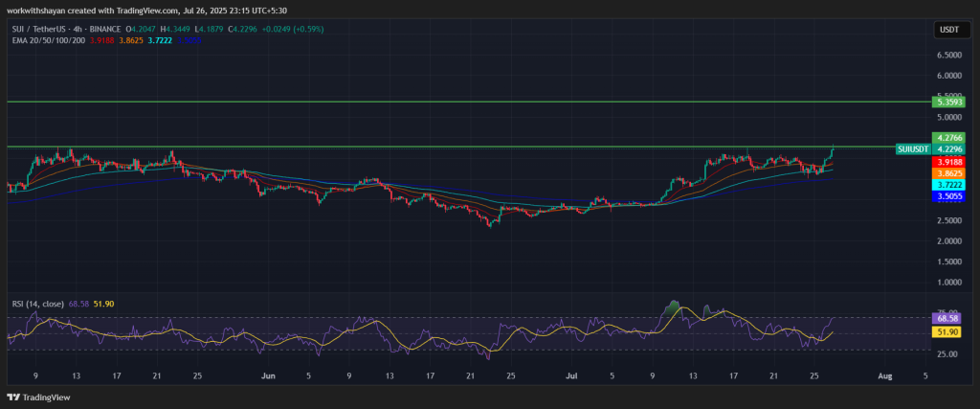Click the TradingView logo icon
This screenshot has height=409, width=980.
[x=14, y=397]
